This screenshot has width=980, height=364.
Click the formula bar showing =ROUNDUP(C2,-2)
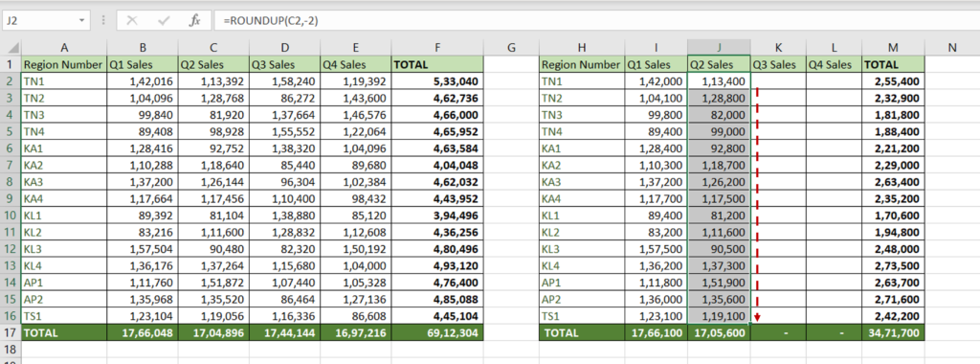[x=596, y=21]
